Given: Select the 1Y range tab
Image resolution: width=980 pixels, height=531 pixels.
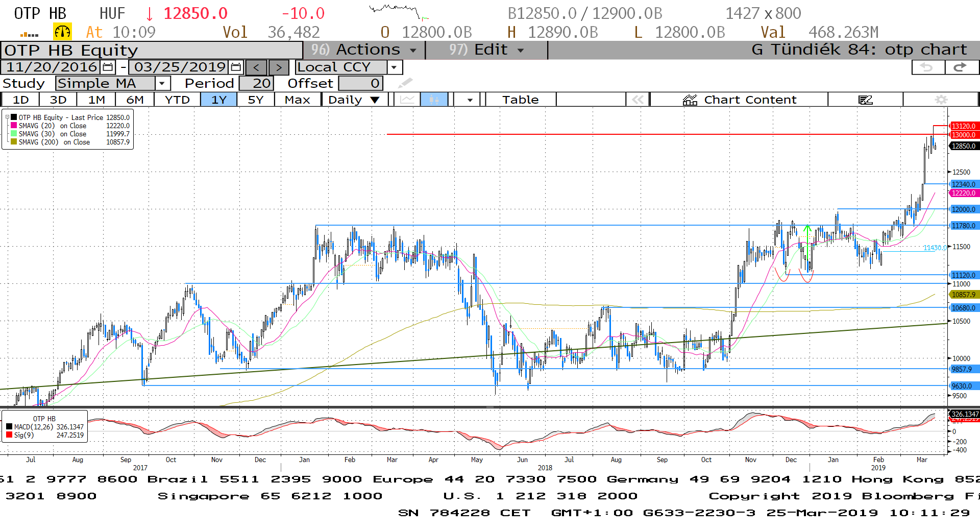Looking at the screenshot, I should point(218,100).
